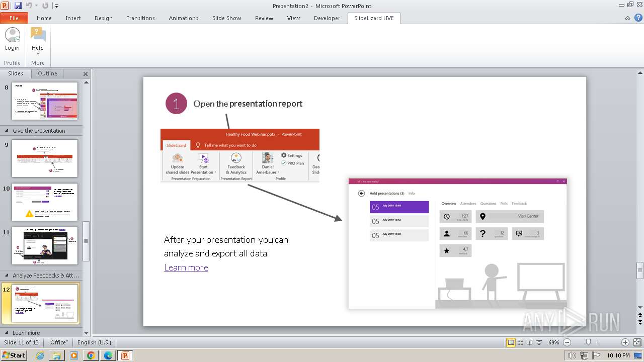Fit slide to current window
Viewport: 644px width, 362px height.
pos(637,342)
